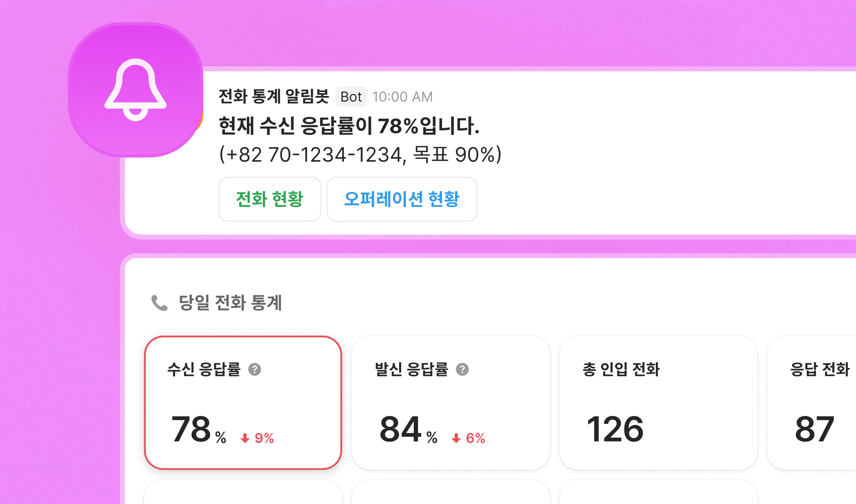This screenshot has height=504, width=856.
Task: Select the 응답 전화 card title
Action: 820,369
